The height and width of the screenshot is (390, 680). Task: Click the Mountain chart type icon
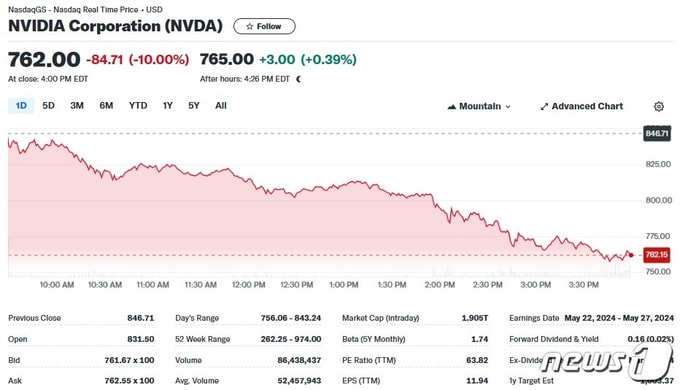[451, 107]
